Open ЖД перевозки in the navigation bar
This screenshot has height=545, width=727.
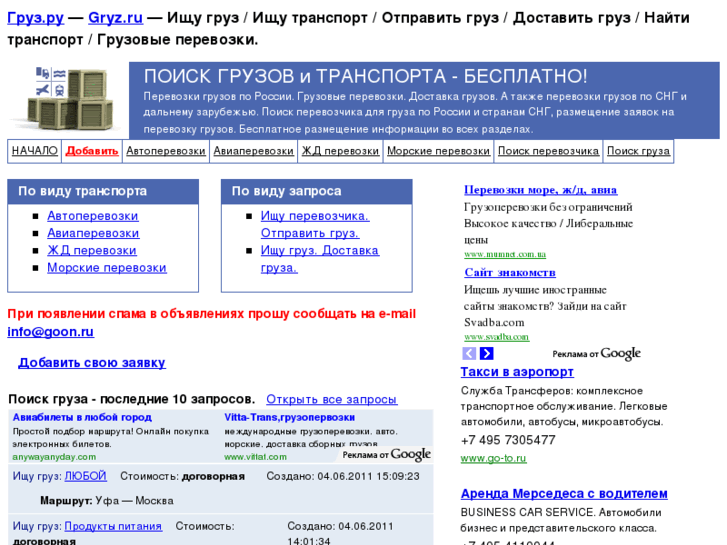[x=340, y=151]
